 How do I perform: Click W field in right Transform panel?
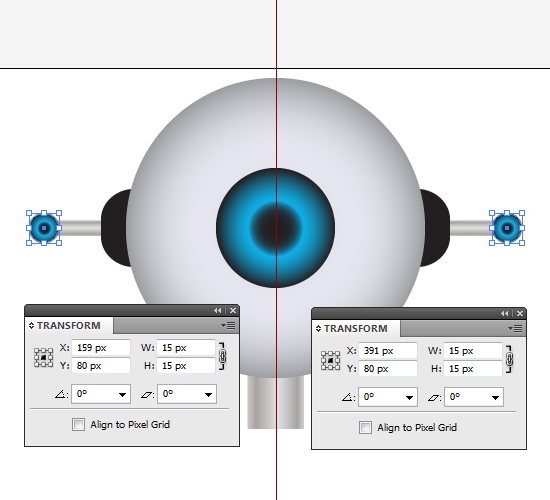(473, 351)
